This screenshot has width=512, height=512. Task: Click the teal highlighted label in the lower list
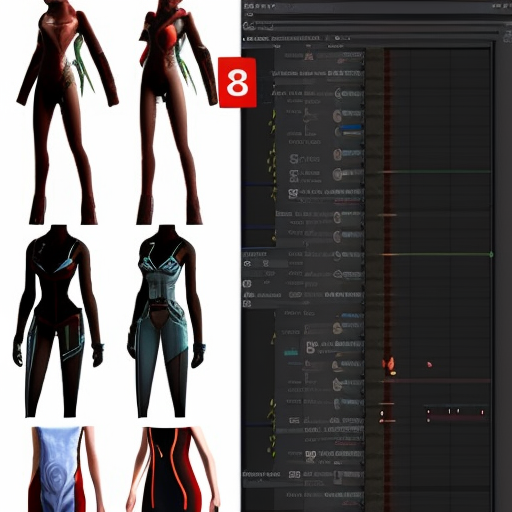pos(291,352)
